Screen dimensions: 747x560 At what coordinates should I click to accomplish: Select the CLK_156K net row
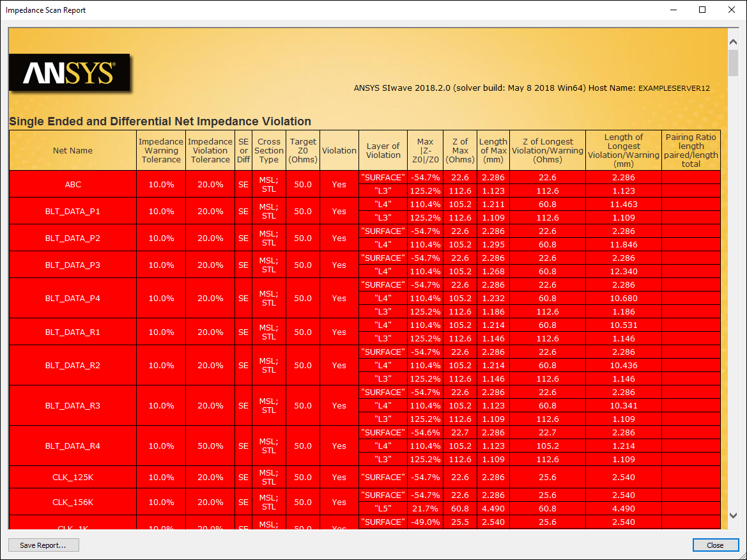click(72, 502)
